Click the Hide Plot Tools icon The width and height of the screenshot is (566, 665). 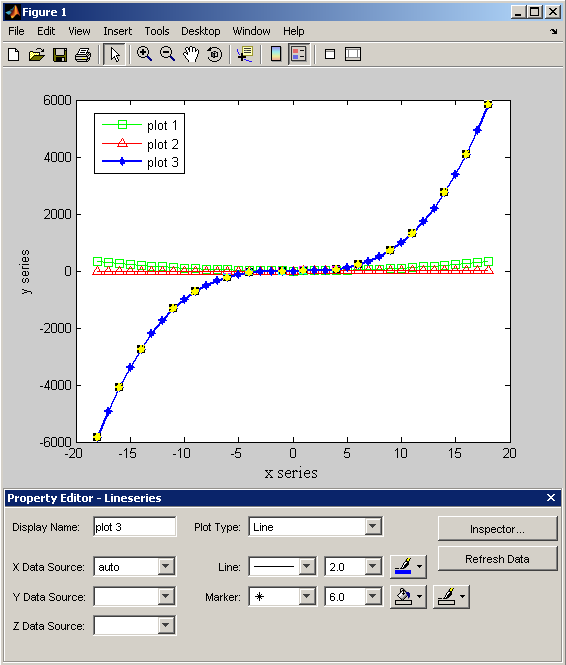(x=330, y=54)
